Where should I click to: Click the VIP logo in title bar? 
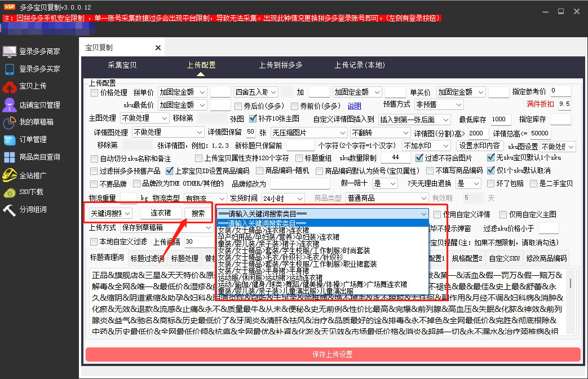10,7
